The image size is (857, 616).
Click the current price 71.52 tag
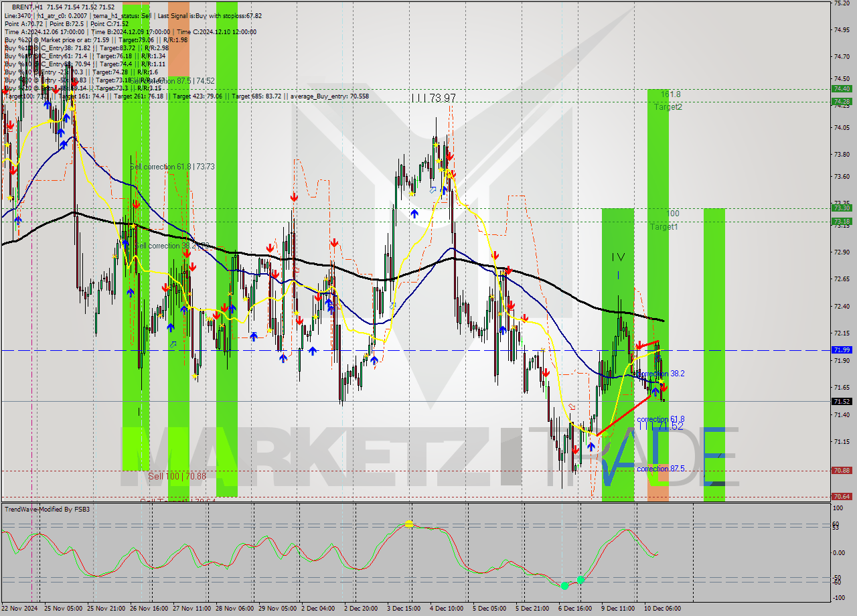click(x=842, y=402)
